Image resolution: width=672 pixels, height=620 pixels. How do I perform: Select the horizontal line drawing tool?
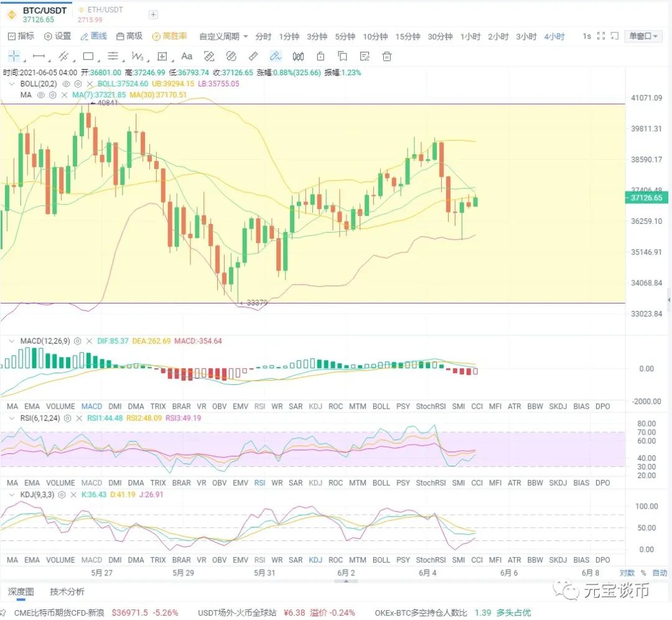pos(37,56)
